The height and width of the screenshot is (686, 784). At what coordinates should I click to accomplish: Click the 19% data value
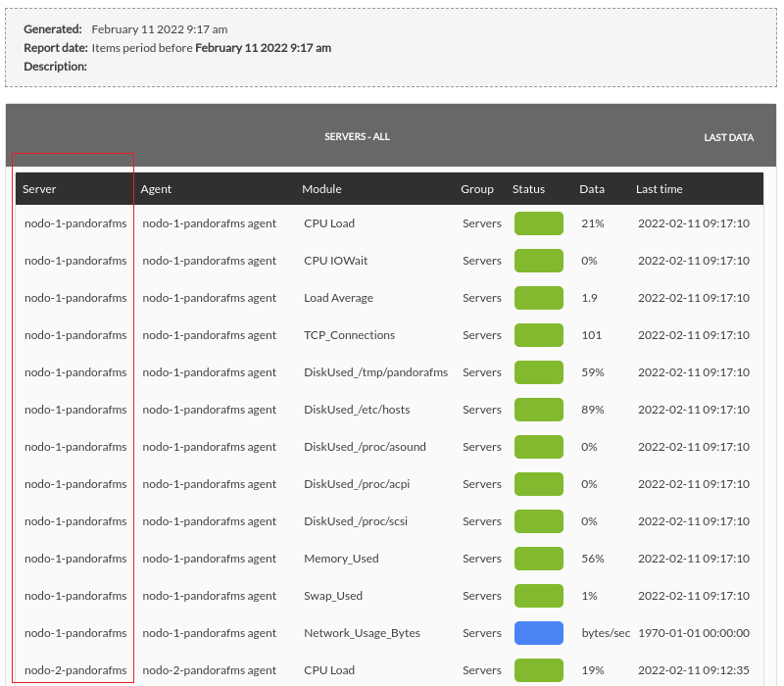point(593,670)
